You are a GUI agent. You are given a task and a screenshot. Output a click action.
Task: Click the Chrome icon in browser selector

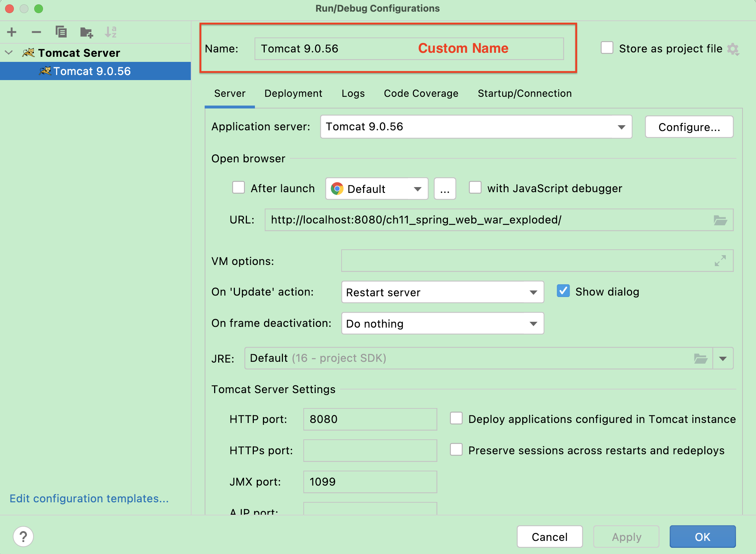[337, 189]
